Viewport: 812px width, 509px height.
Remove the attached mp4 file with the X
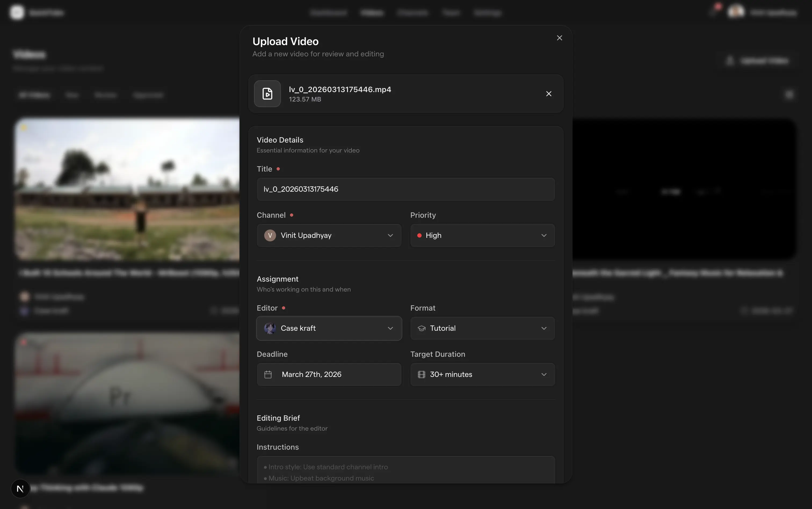(548, 94)
